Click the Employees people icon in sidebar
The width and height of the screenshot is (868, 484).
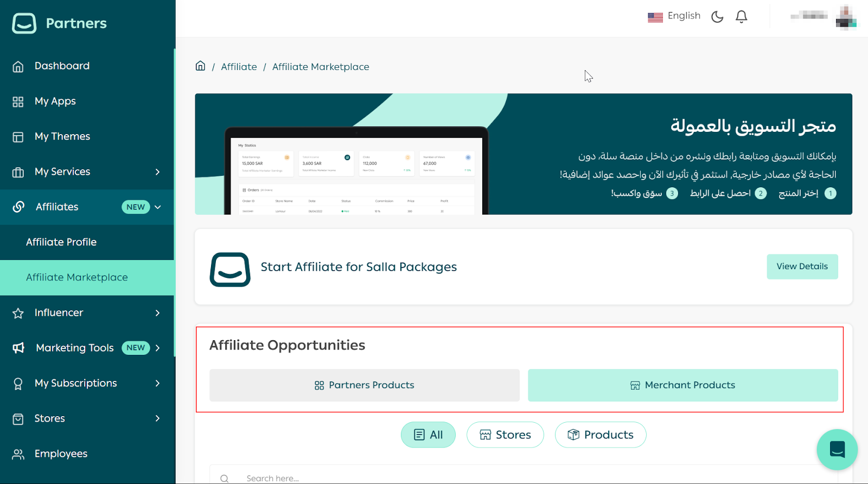click(18, 454)
